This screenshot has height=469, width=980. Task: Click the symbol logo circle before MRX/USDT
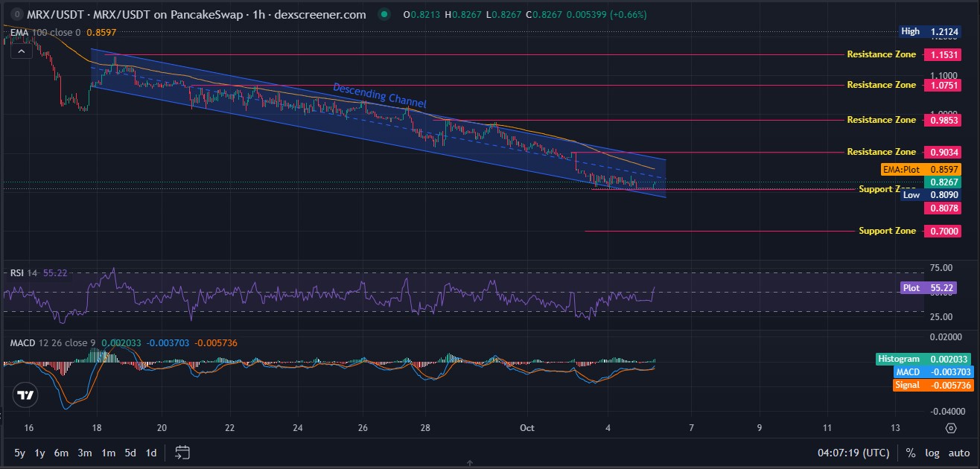pos(16,15)
